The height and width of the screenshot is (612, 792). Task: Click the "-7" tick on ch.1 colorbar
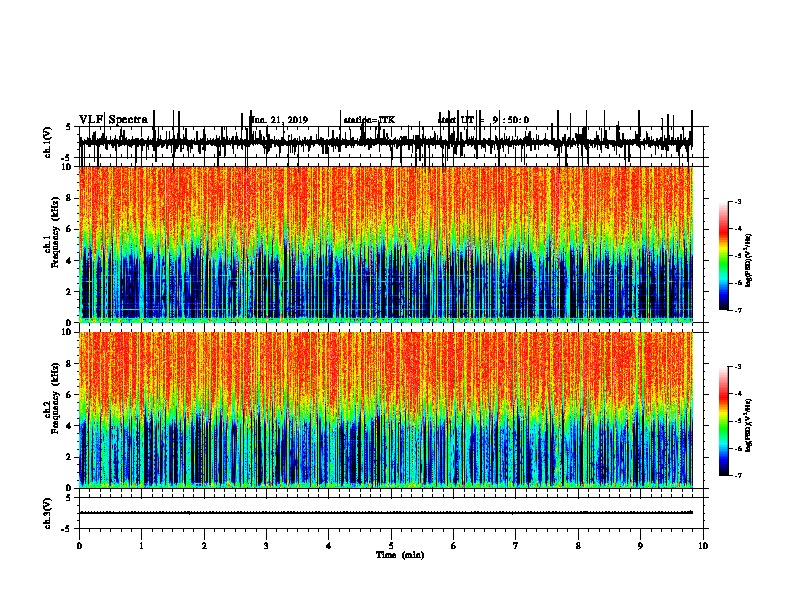pyautogui.click(x=738, y=310)
